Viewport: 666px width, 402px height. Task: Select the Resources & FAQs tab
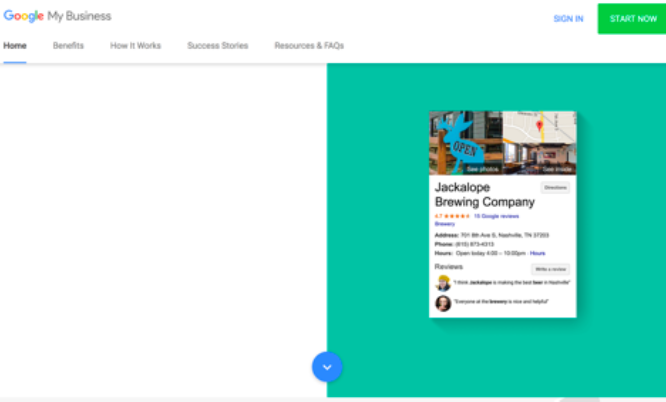[309, 46]
